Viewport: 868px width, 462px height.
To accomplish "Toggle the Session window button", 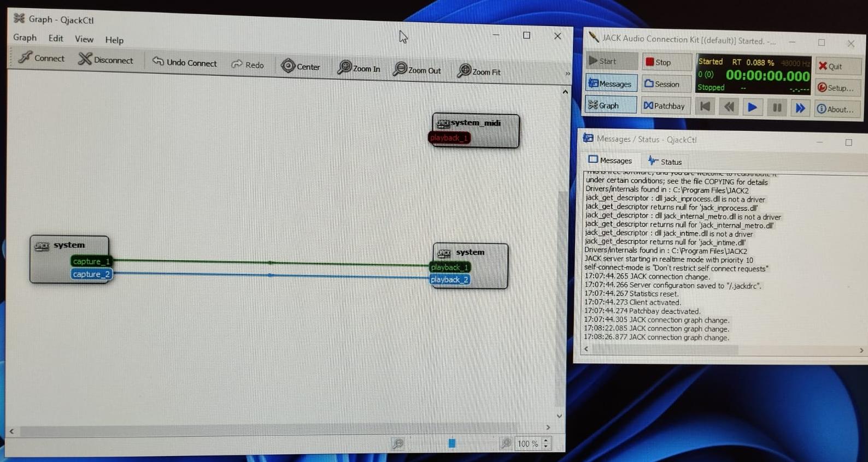I will (x=666, y=84).
